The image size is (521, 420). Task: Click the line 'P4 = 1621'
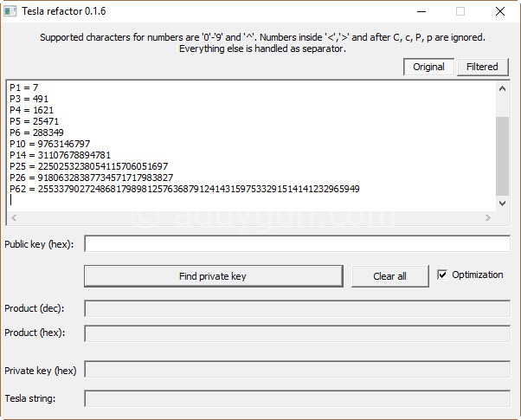pos(31,110)
